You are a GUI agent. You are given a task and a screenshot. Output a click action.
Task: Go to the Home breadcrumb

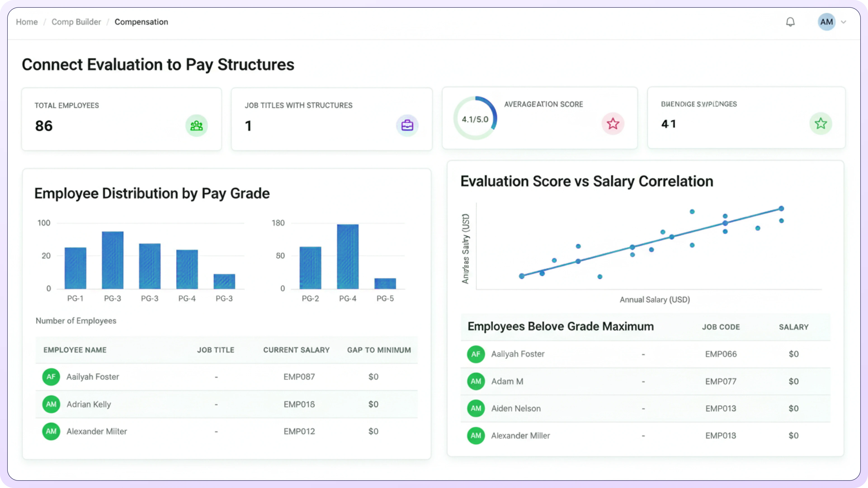pos(27,22)
